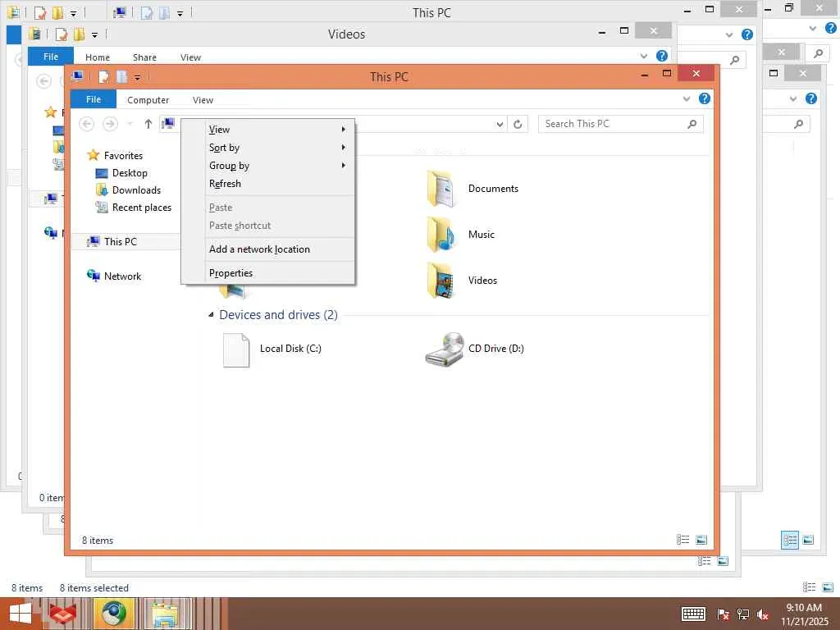840x630 pixels.
Task: Open quick access dropdown in Videos window
Action: pyautogui.click(x=95, y=35)
